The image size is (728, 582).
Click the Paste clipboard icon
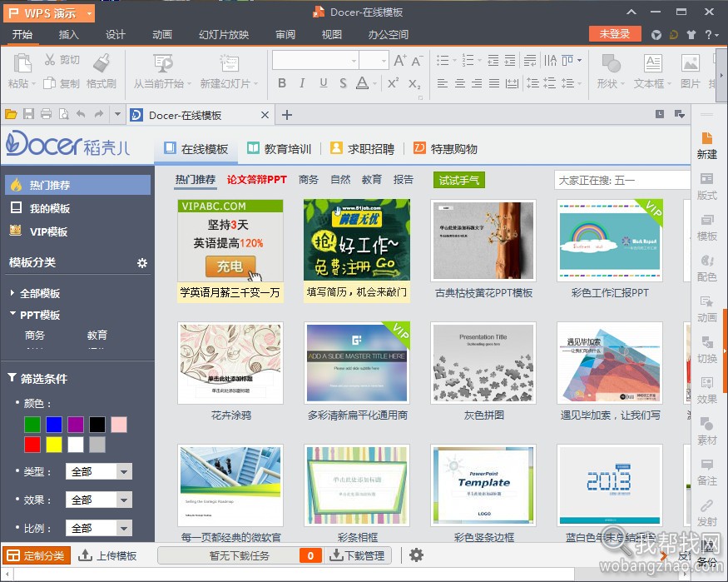point(22,62)
